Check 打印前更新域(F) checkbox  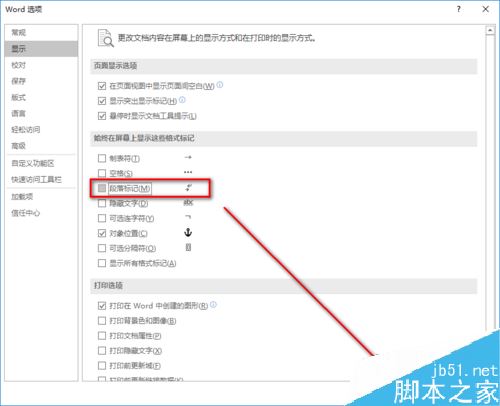(x=102, y=366)
